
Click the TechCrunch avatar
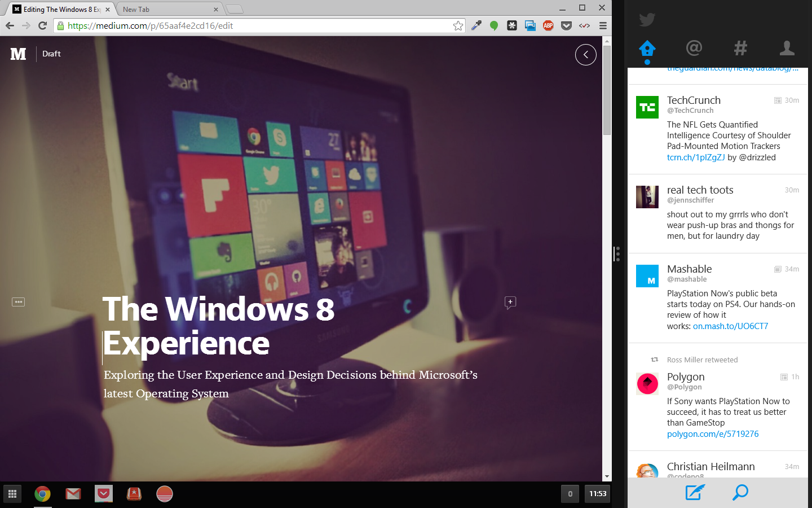647,107
